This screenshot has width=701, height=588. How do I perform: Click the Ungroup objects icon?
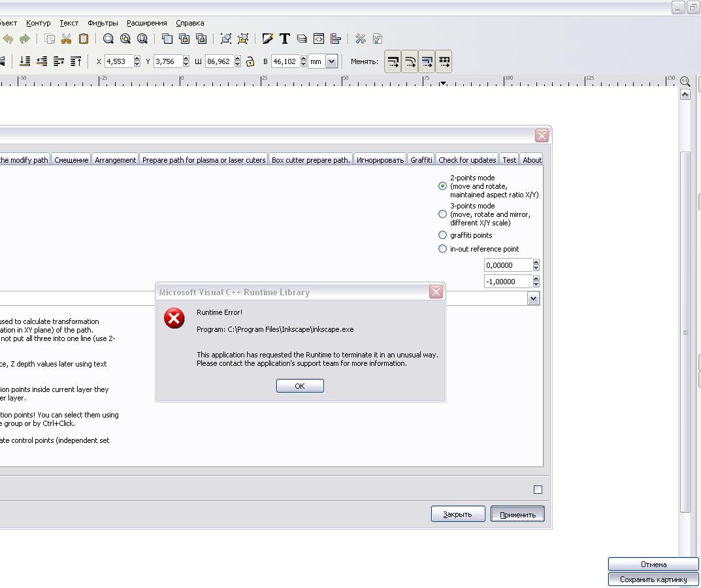(243, 39)
